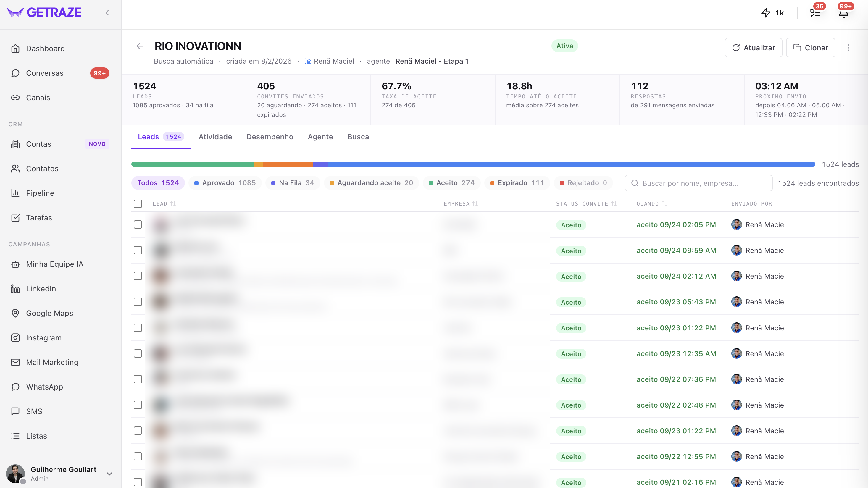Check the lead row accepted 09/24 02:12 AM
868x488 pixels.
click(x=138, y=276)
